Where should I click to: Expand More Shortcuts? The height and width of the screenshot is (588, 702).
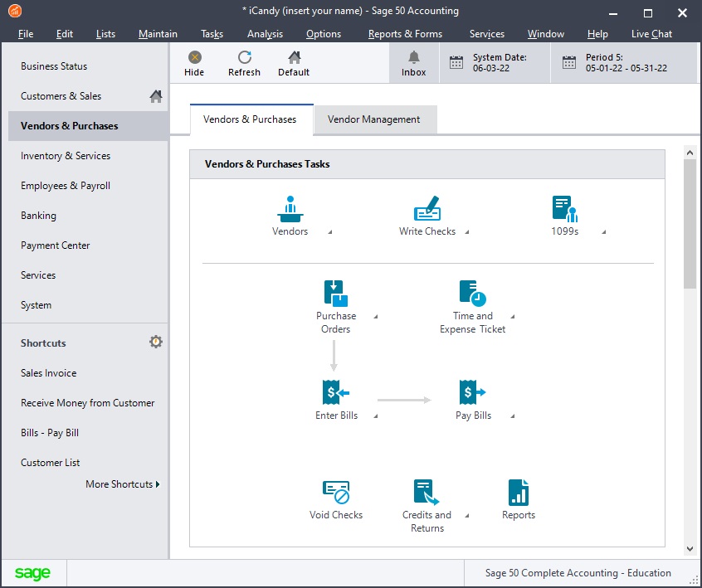(x=123, y=484)
